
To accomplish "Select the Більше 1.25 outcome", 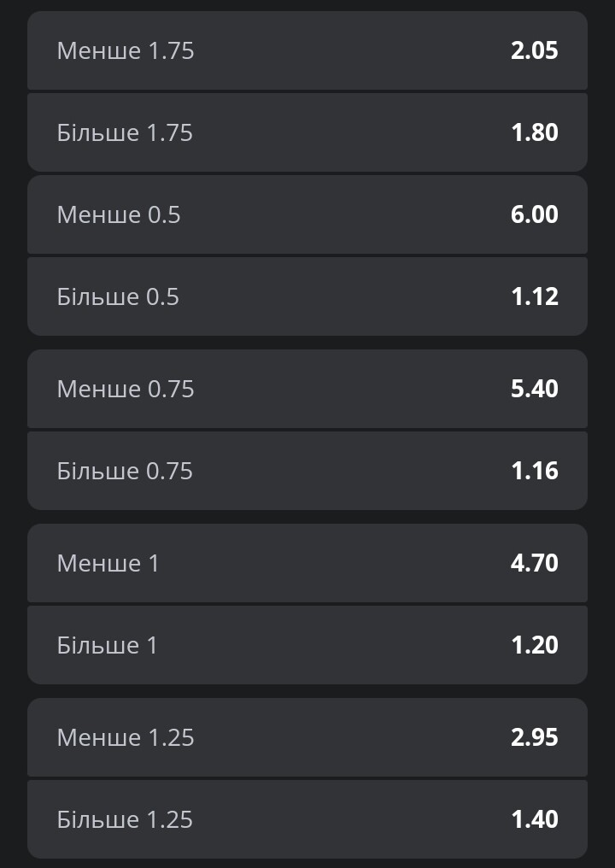I will coord(307,819).
